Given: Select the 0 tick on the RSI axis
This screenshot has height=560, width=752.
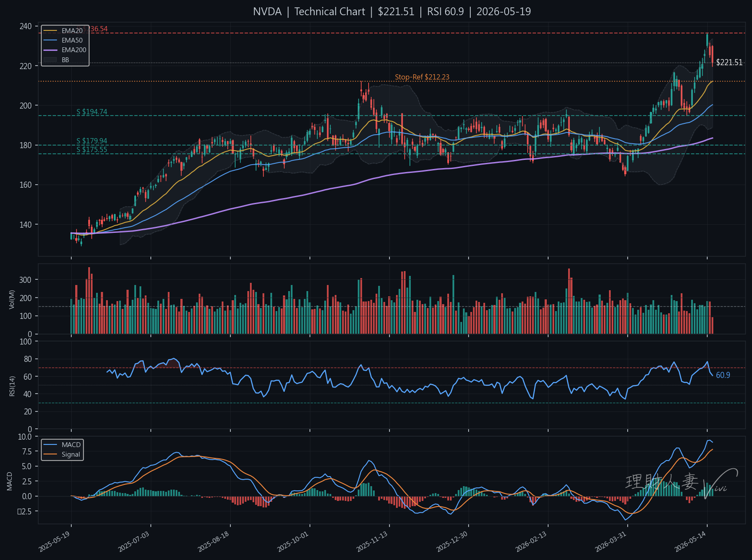Looking at the screenshot, I should click(30, 429).
